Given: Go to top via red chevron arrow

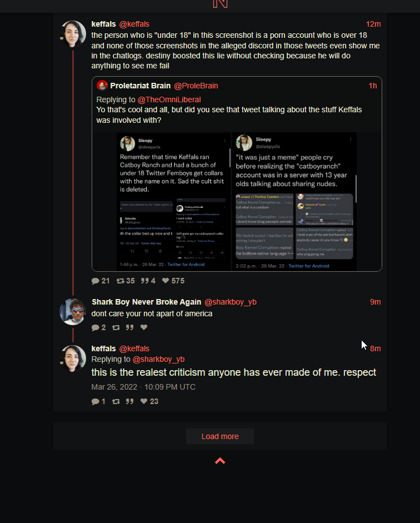Looking at the screenshot, I should pos(220,461).
